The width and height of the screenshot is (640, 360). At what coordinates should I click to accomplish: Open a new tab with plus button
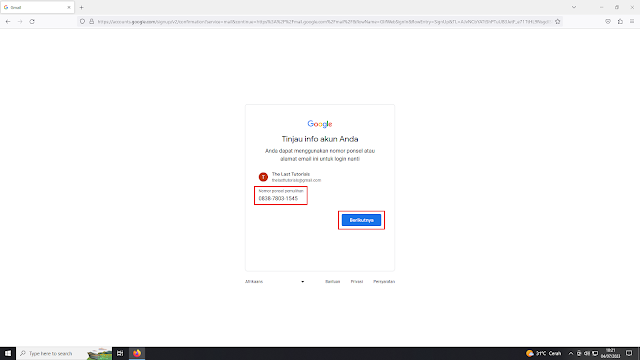(x=82, y=7)
